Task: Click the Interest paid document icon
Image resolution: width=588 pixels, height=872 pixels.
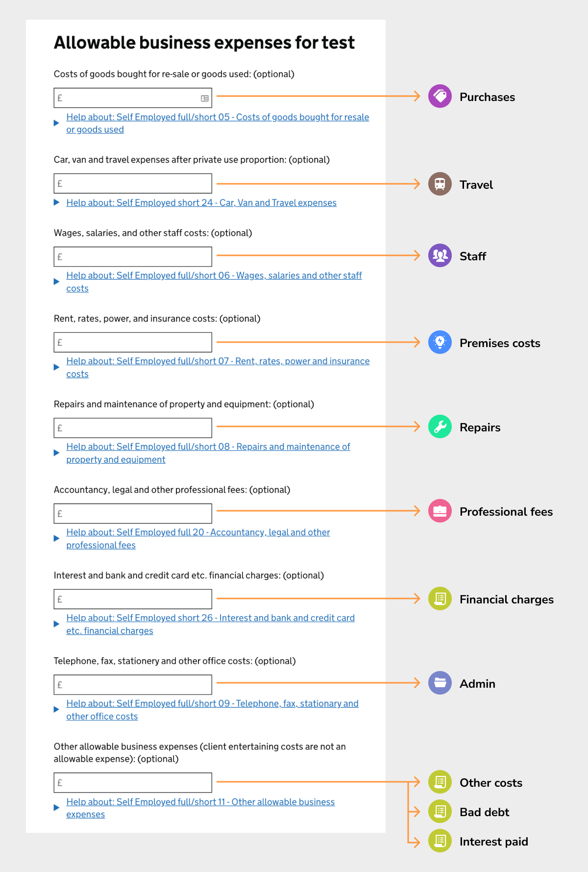Action: 440,841
